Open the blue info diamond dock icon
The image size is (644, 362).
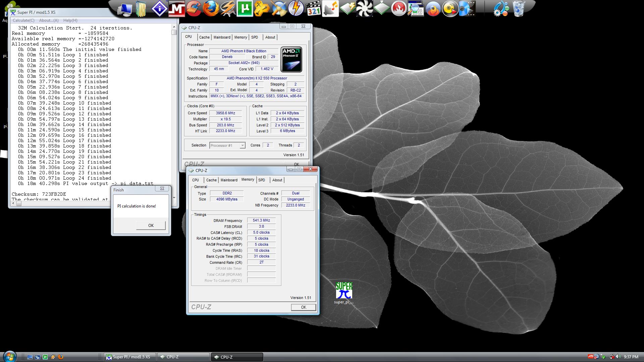[159, 9]
